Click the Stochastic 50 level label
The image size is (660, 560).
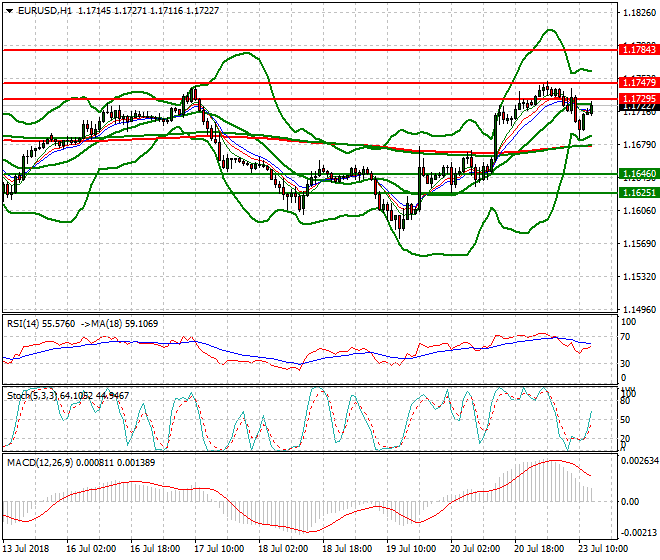[625, 420]
